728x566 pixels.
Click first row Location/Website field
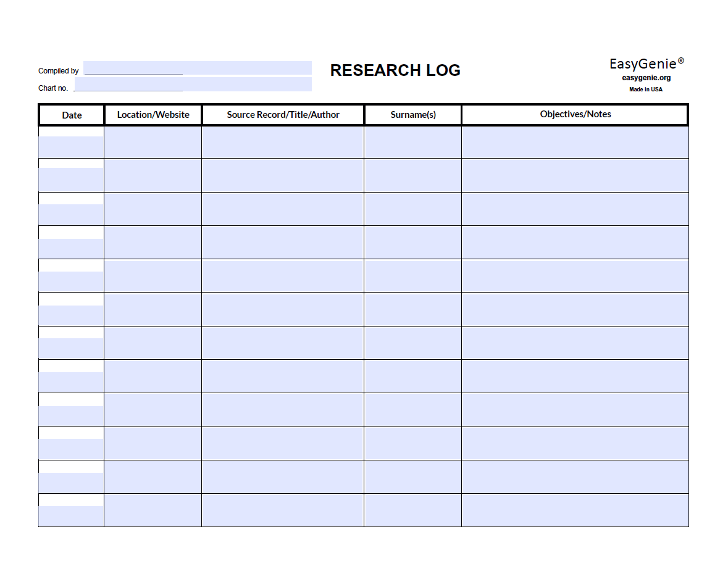point(153,143)
